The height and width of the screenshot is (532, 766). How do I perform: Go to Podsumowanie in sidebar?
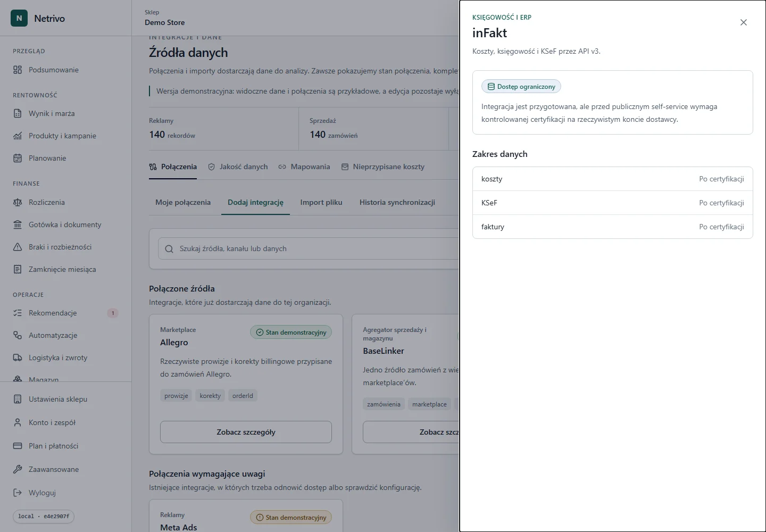pyautogui.click(x=65, y=70)
